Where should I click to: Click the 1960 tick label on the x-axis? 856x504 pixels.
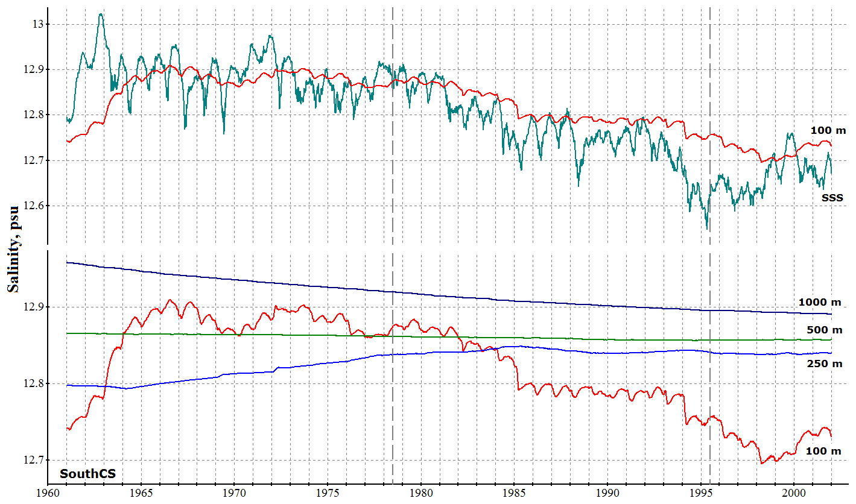[48, 492]
